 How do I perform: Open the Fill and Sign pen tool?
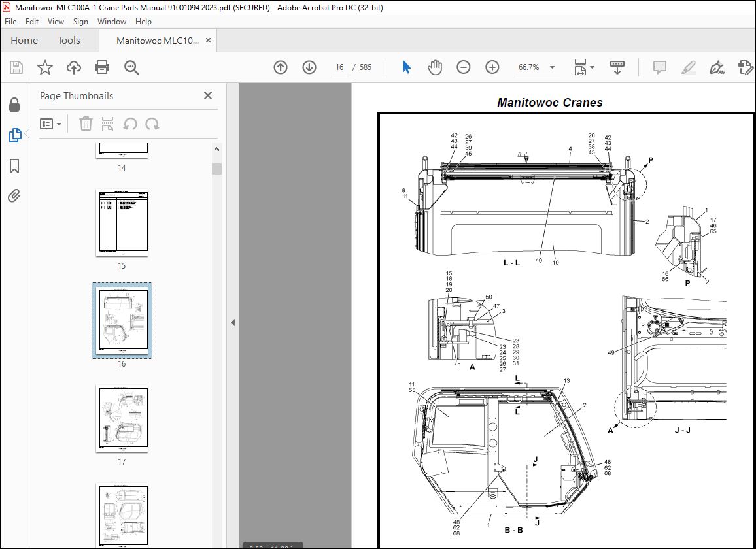pyautogui.click(x=717, y=67)
